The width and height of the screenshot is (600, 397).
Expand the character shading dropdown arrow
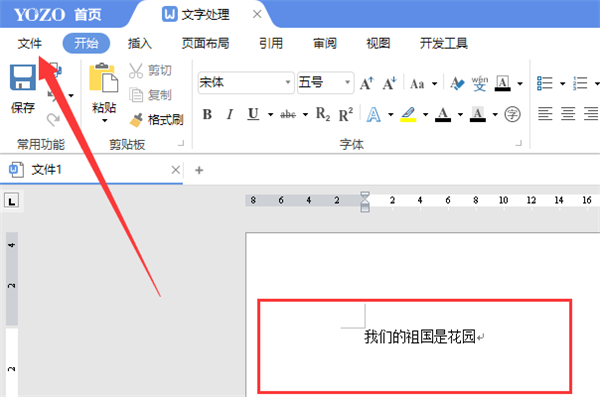pyautogui.click(x=495, y=114)
